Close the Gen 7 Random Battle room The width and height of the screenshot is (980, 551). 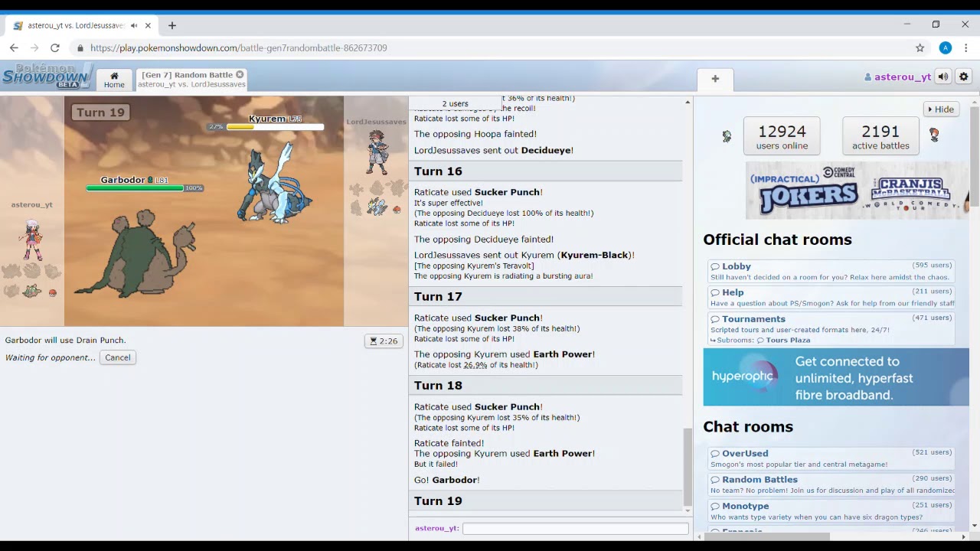[240, 74]
